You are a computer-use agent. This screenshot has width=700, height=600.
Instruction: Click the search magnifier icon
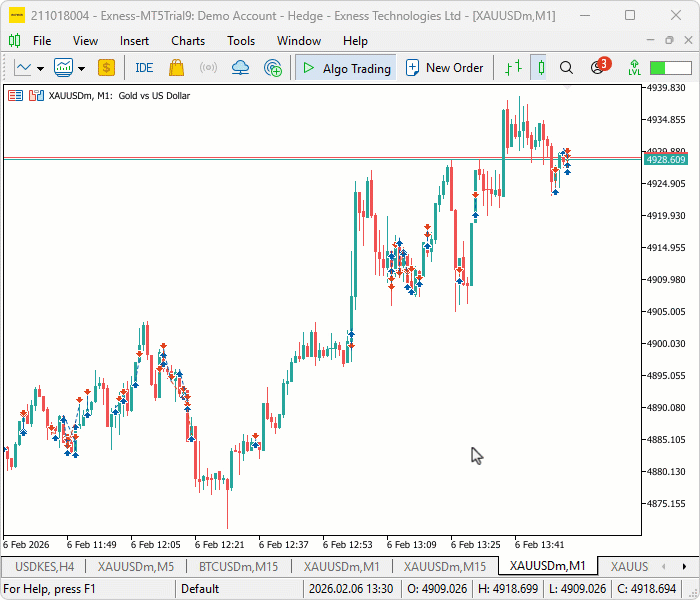click(x=566, y=68)
